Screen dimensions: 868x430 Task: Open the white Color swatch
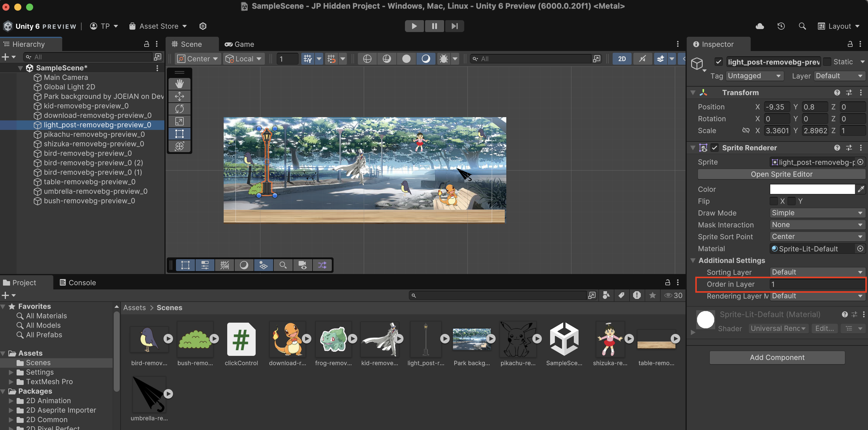coord(812,189)
